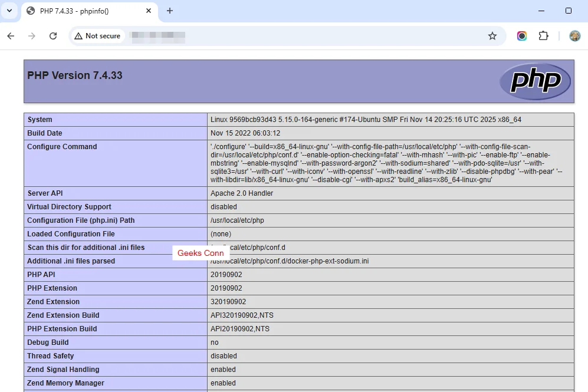The image size is (588, 392).
Task: Reload the phpinfo page
Action: [53, 36]
